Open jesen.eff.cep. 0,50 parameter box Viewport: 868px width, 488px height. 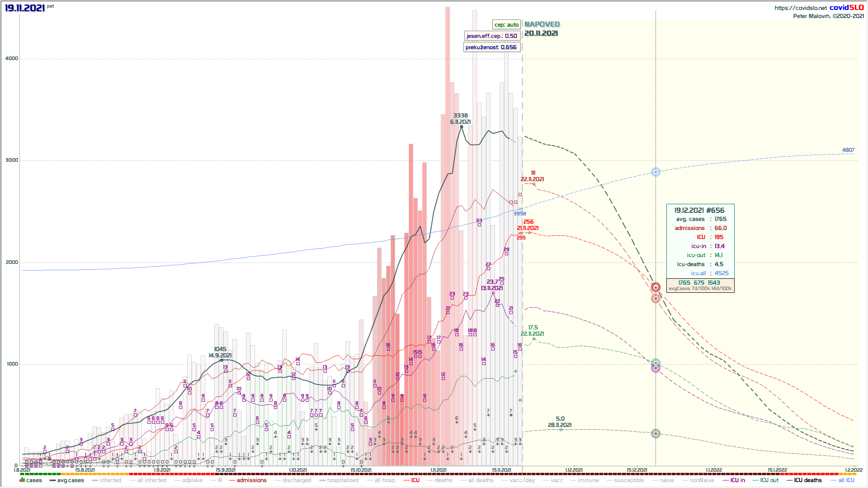491,36
